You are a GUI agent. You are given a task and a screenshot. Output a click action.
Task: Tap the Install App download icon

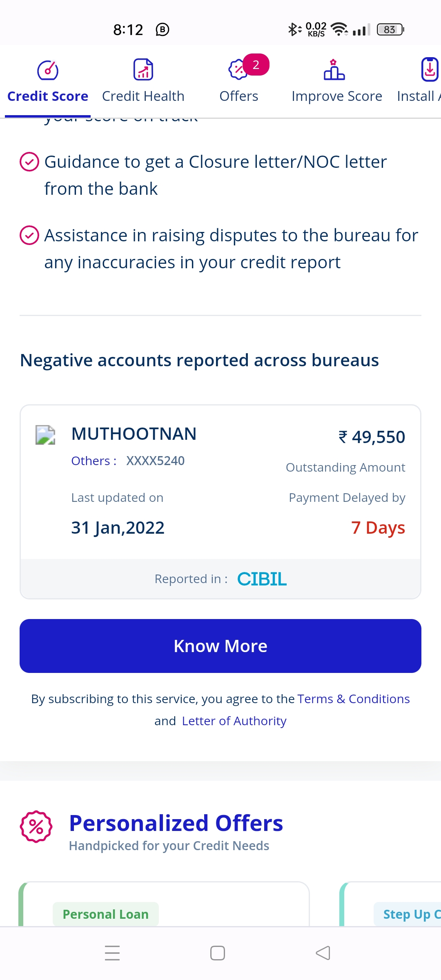[x=430, y=69]
